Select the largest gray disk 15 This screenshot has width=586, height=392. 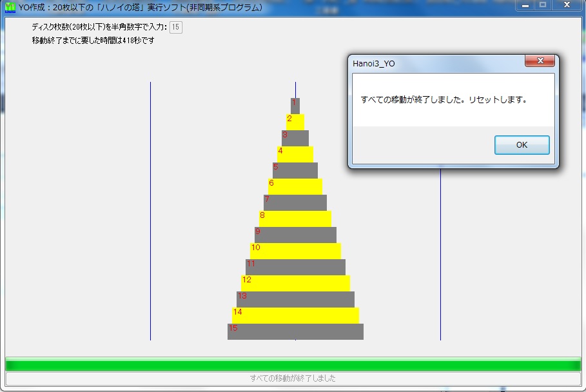pos(295,331)
